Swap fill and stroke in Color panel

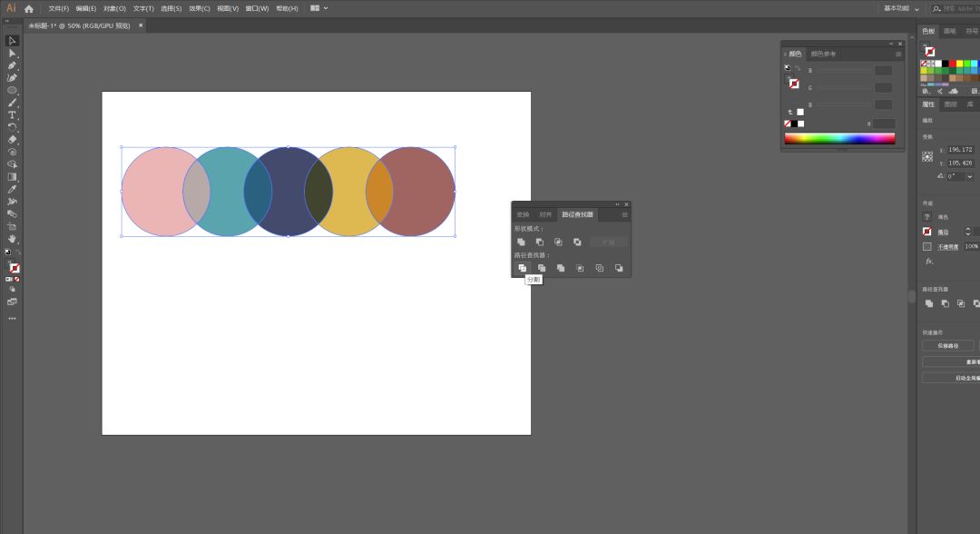coord(798,68)
